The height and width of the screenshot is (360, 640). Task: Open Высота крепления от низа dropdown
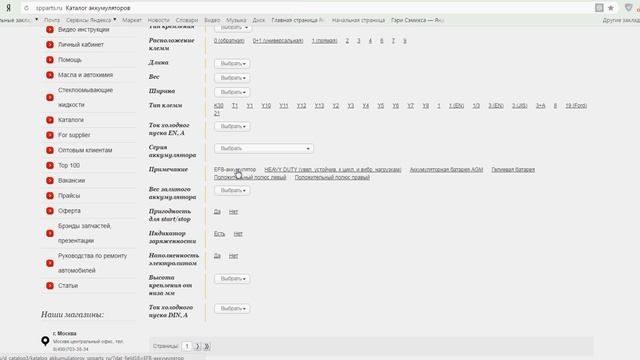coord(232,279)
